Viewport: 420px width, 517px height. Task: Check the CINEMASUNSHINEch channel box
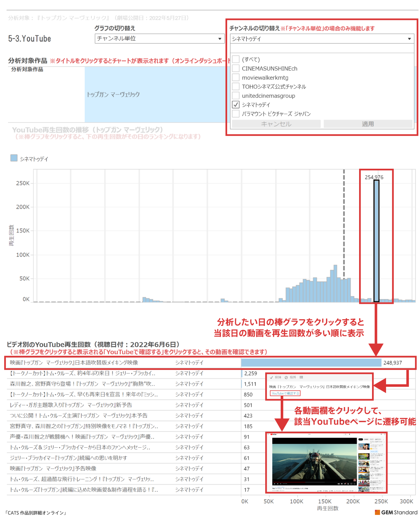pyautogui.click(x=236, y=68)
